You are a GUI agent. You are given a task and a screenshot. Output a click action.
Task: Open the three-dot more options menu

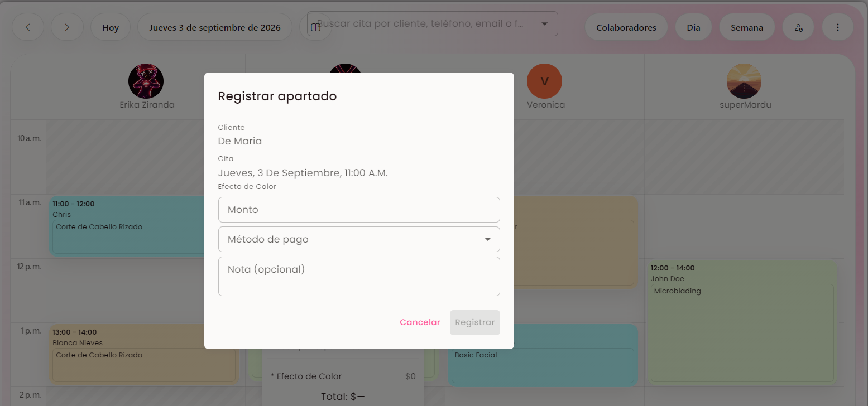pos(837,27)
